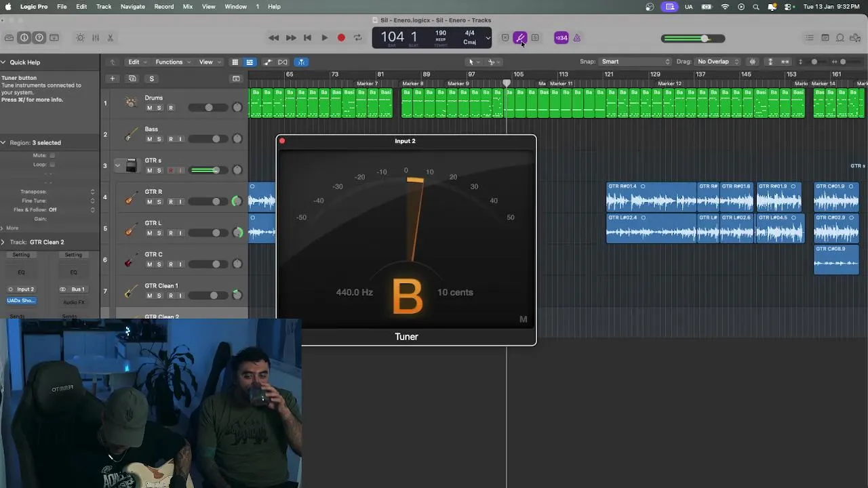Viewport: 868px width, 488px height.
Task: Expand the Track GTR Clean 2 section
Action: tap(3, 242)
